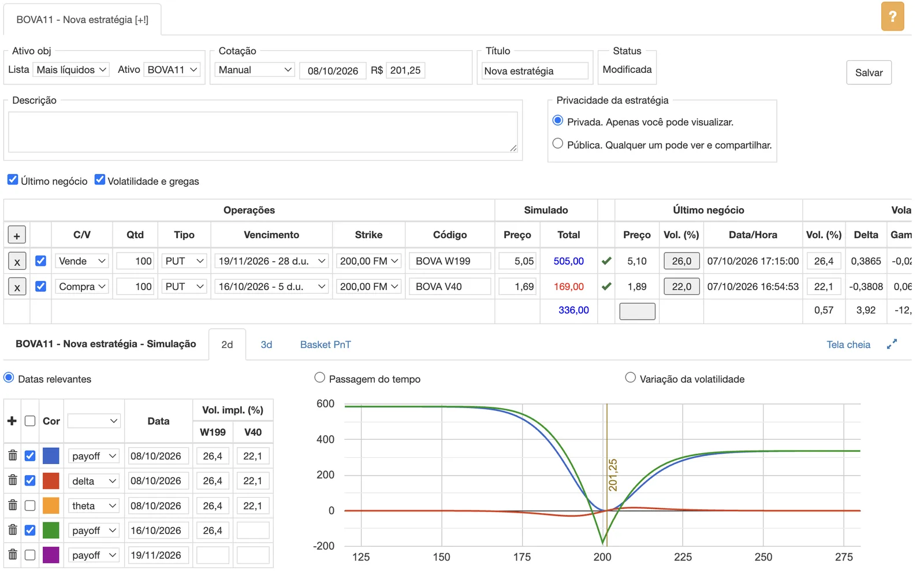Viewport: 924px width, 571px height.
Task: Click the orange theta color swatch
Action: pyautogui.click(x=51, y=506)
